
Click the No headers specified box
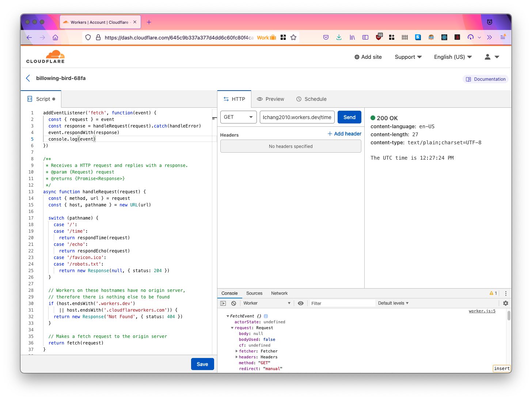[x=291, y=146]
